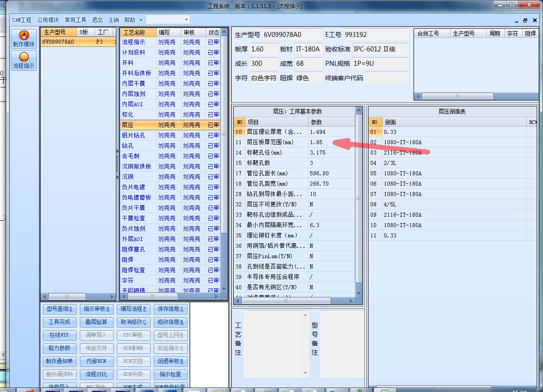Select the 计划投料 process row
The height and width of the screenshot is (392, 543).
coord(170,52)
